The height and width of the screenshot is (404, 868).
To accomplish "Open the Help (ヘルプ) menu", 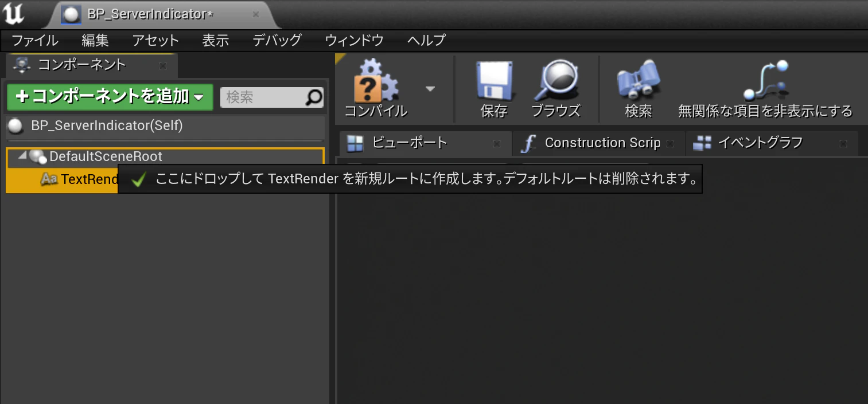I will [426, 40].
